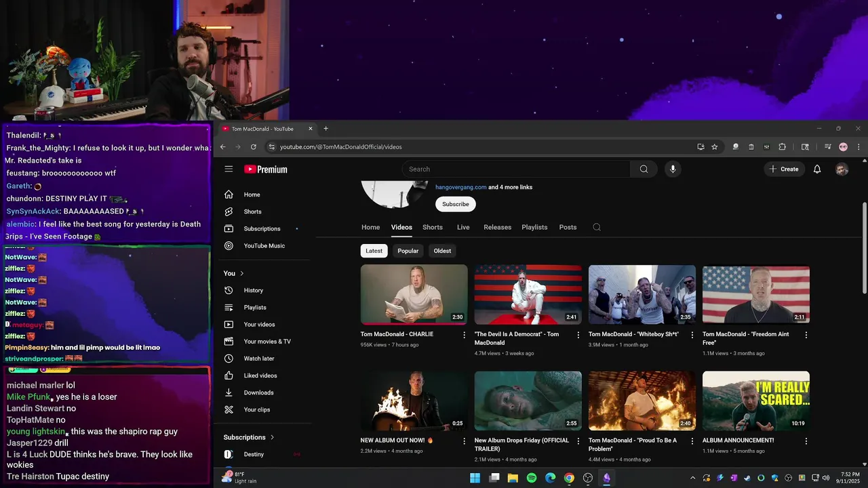Open Chrome profile avatar
This screenshot has height=488, width=868.
tap(843, 146)
